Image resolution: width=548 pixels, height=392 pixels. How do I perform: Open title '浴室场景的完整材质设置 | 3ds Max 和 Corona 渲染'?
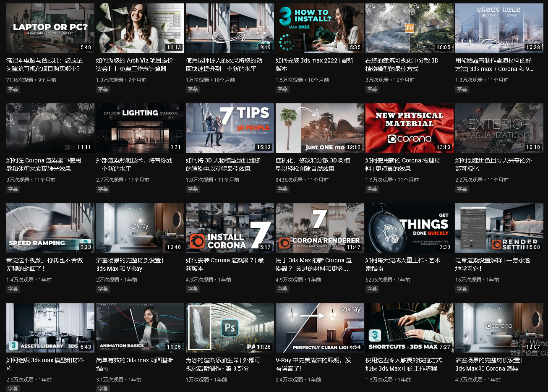click(x=489, y=364)
